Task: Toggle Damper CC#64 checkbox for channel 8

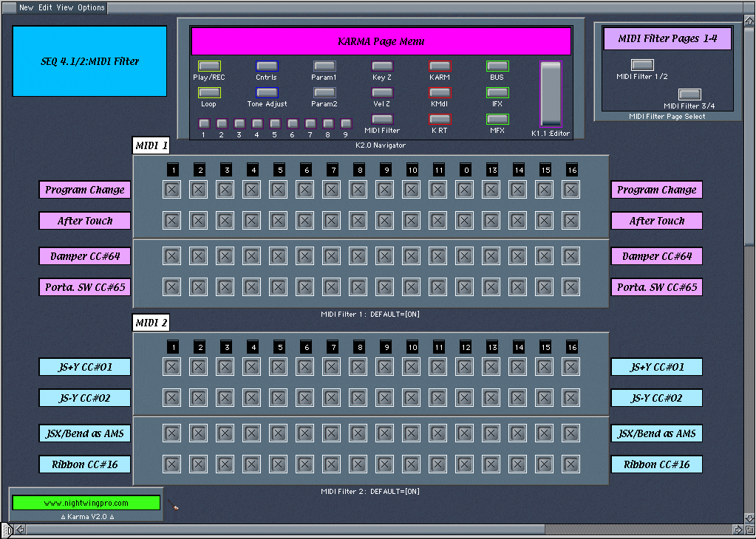Action: coord(358,256)
